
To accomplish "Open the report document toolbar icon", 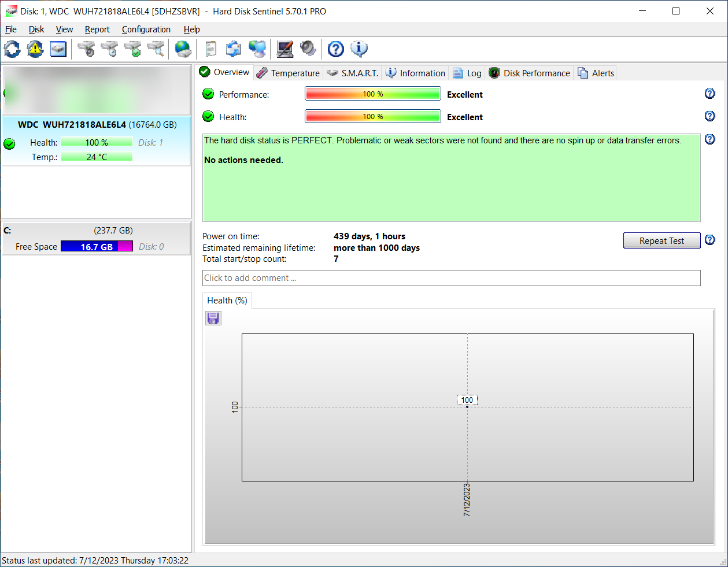I will (x=211, y=49).
